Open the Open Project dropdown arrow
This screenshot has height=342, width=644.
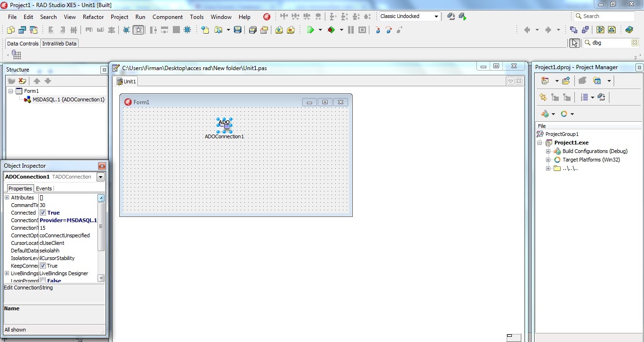click(x=228, y=30)
